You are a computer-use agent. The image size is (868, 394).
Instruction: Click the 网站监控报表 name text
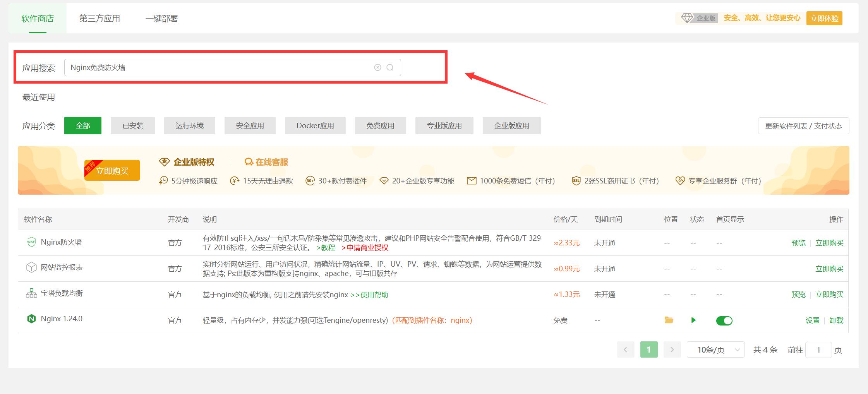tap(62, 267)
